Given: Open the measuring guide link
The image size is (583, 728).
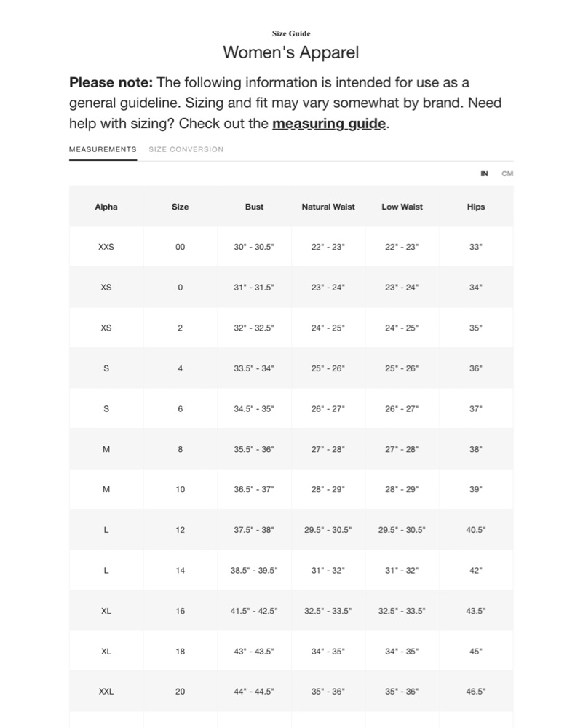Looking at the screenshot, I should [x=329, y=124].
